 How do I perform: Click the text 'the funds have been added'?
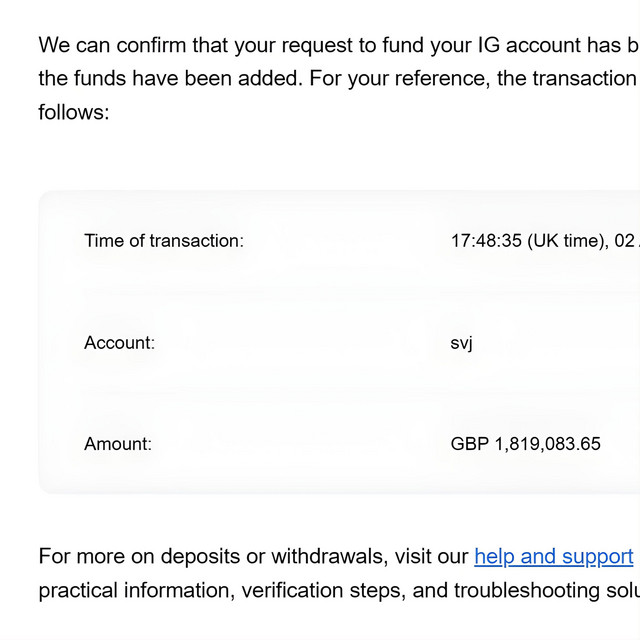[171, 78]
